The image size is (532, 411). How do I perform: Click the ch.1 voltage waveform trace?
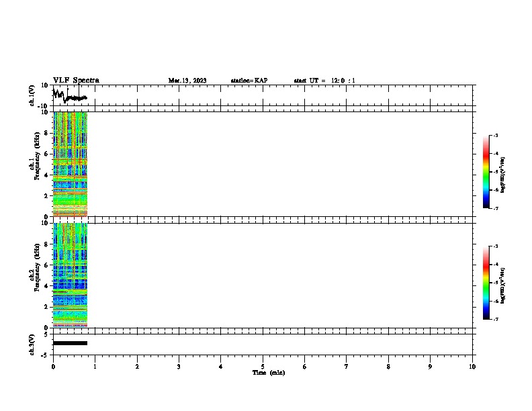pyautogui.click(x=70, y=96)
